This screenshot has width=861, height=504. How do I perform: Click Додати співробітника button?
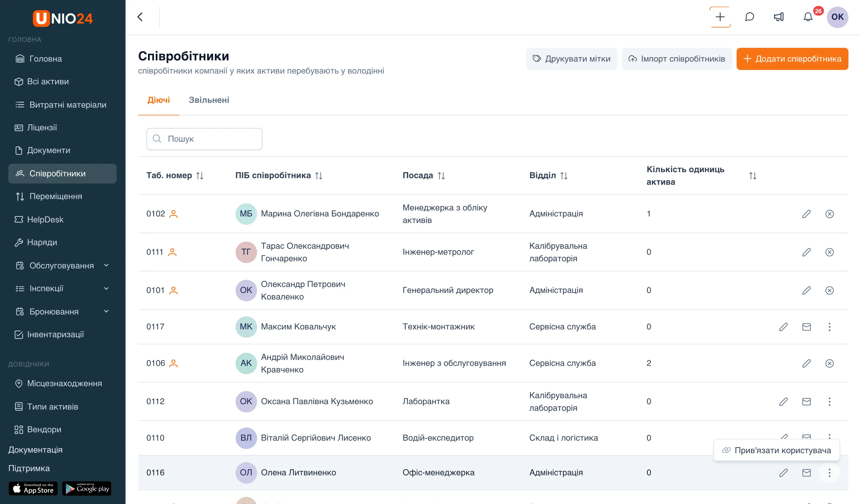click(x=792, y=59)
